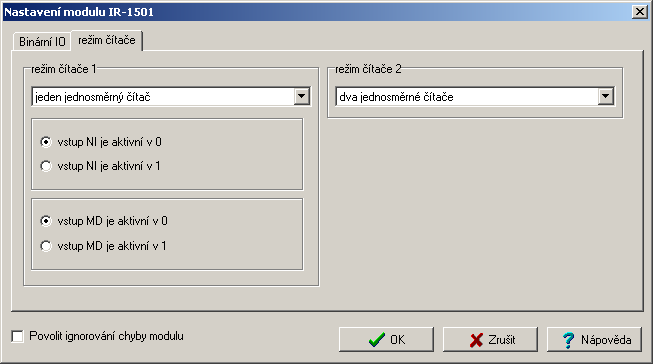Close the Nastavení modulu IR-1501 dialog

(639, 12)
